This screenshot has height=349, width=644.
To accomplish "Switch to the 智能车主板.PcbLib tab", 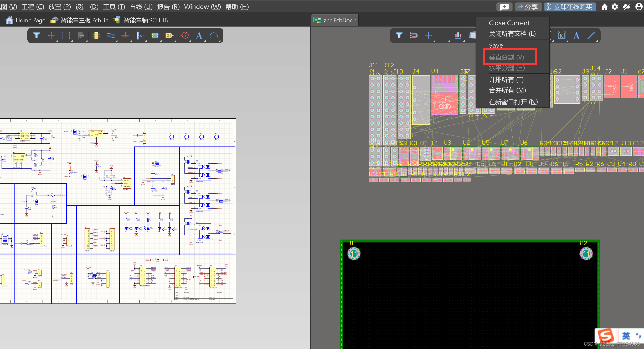I will 79,20.
